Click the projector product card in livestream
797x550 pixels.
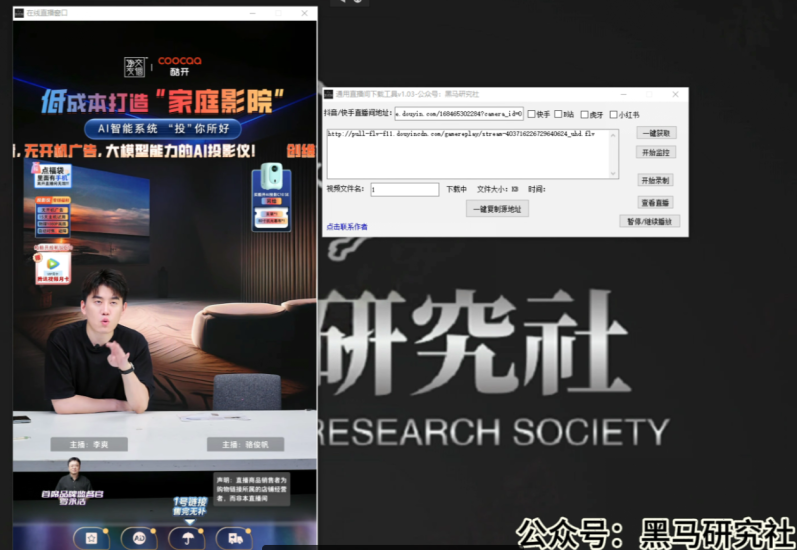(x=271, y=197)
